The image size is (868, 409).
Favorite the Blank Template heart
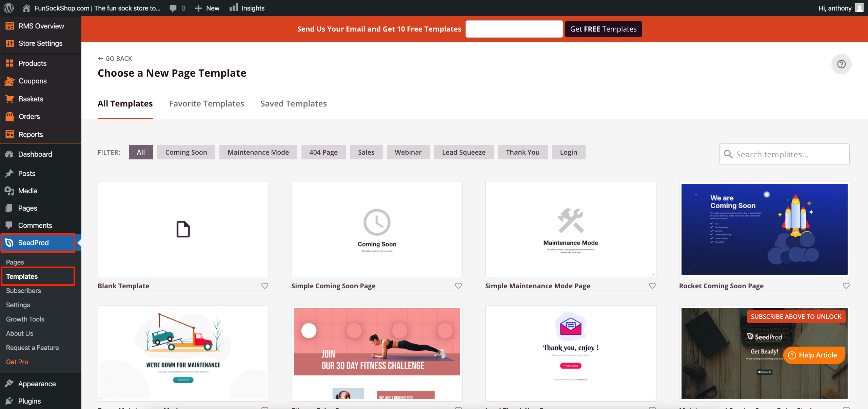coord(265,286)
